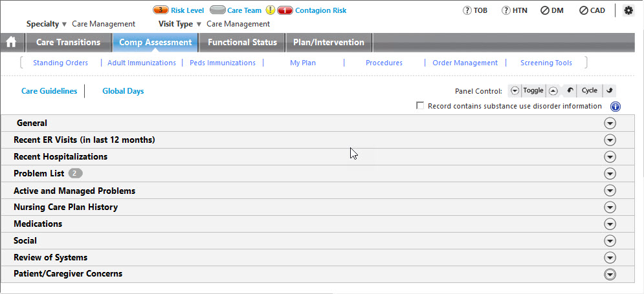This screenshot has width=644, height=294.
Task: Expand Active and Managed Problems panel
Action: [x=610, y=191]
